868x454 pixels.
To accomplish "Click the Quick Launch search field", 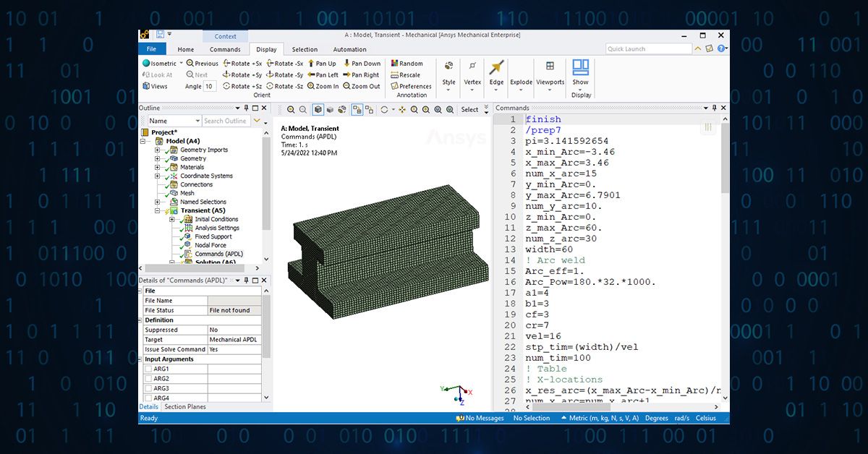I will [x=647, y=49].
